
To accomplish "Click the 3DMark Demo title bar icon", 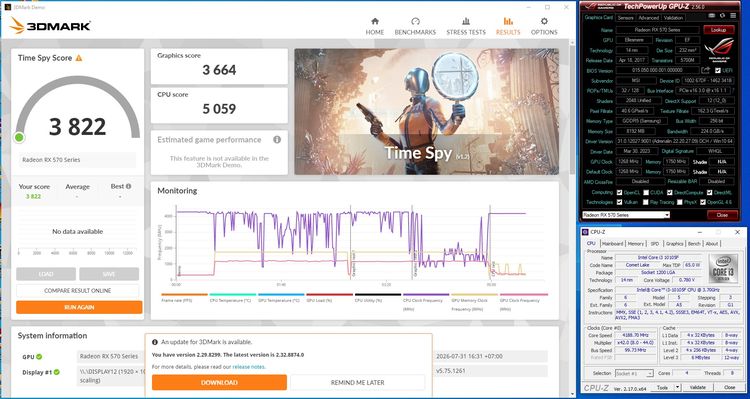I will (8, 7).
